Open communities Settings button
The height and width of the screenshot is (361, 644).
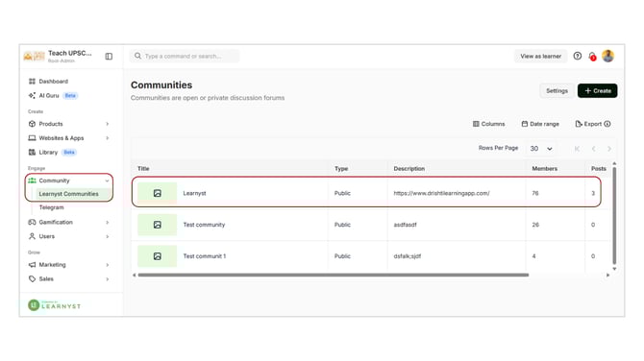pos(557,90)
